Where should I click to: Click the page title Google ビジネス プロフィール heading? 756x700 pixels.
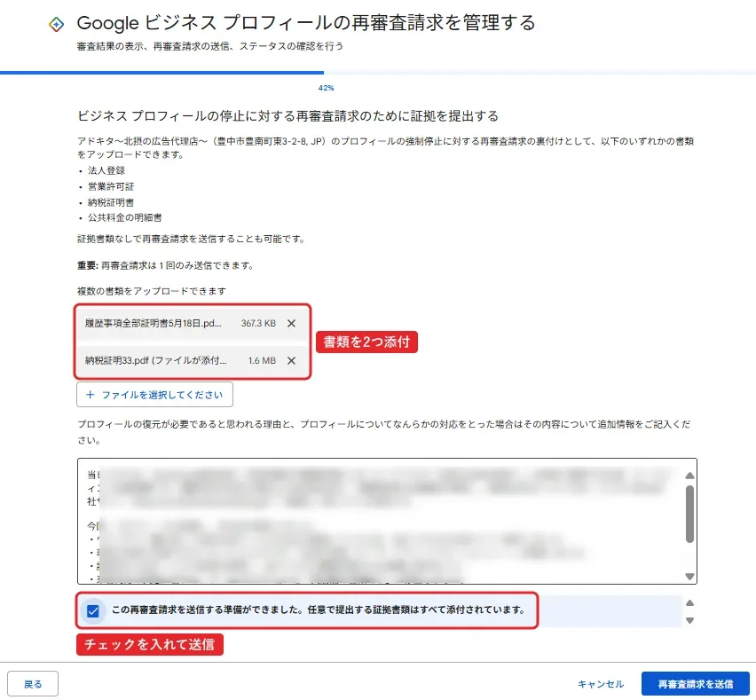point(305,23)
